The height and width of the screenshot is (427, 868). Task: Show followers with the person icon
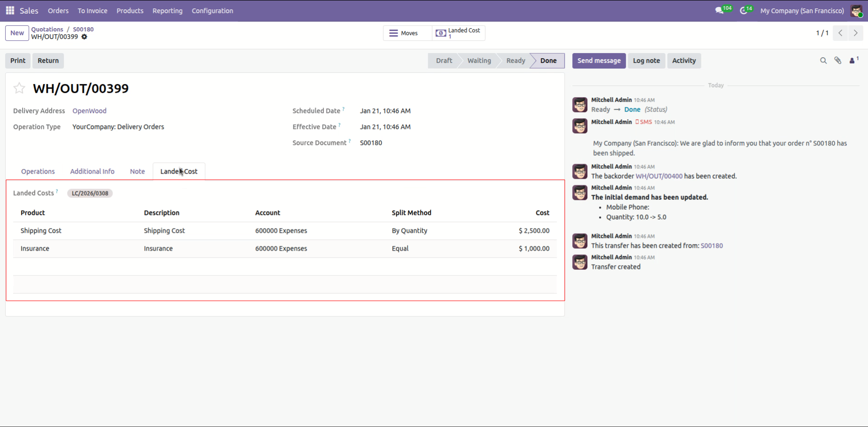853,61
